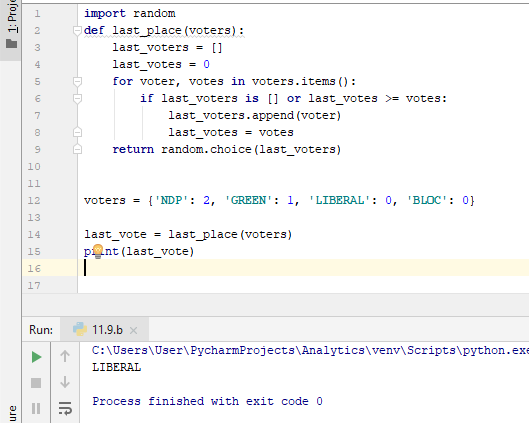529x423 pixels.
Task: Click line number 16 in the gutter
Action: click(34, 269)
